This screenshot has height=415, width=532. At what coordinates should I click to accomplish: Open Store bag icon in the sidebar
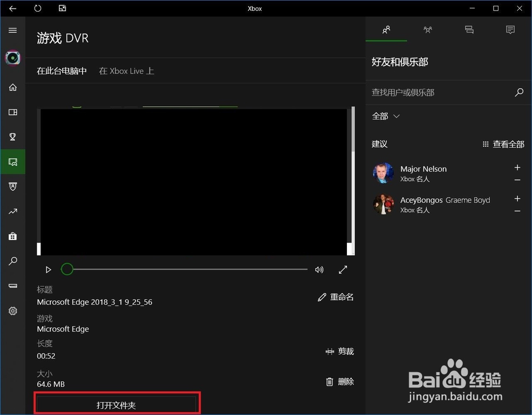point(13,236)
